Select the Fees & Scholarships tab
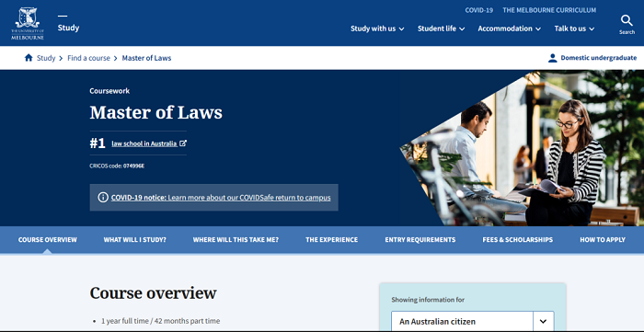The width and height of the screenshot is (644, 332). [x=517, y=240]
